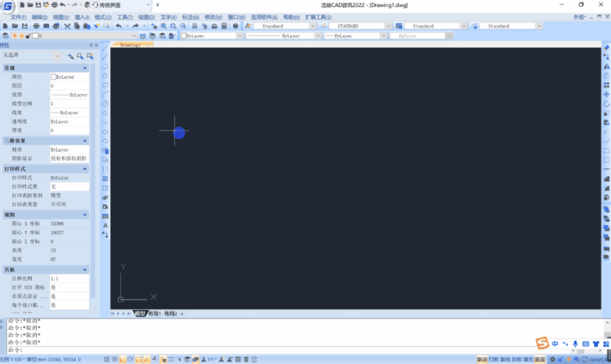Toggle grid display in status bar
Screen dimensions: 611x364
pyautogui.click(x=115, y=359)
